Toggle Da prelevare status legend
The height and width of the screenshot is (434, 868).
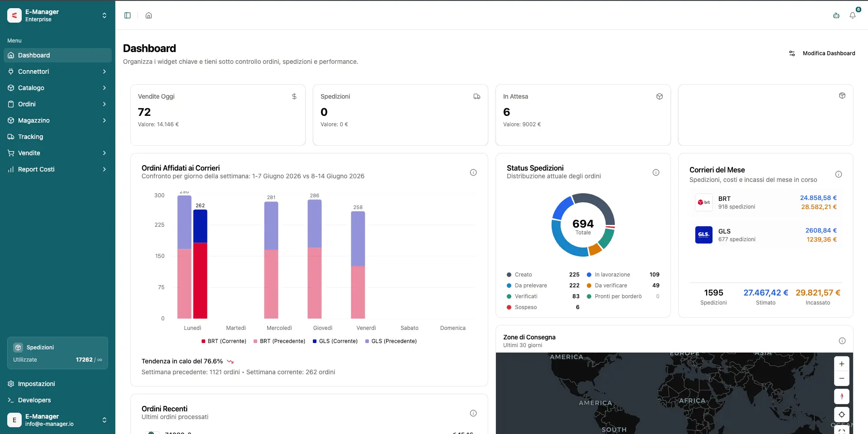[543, 286]
